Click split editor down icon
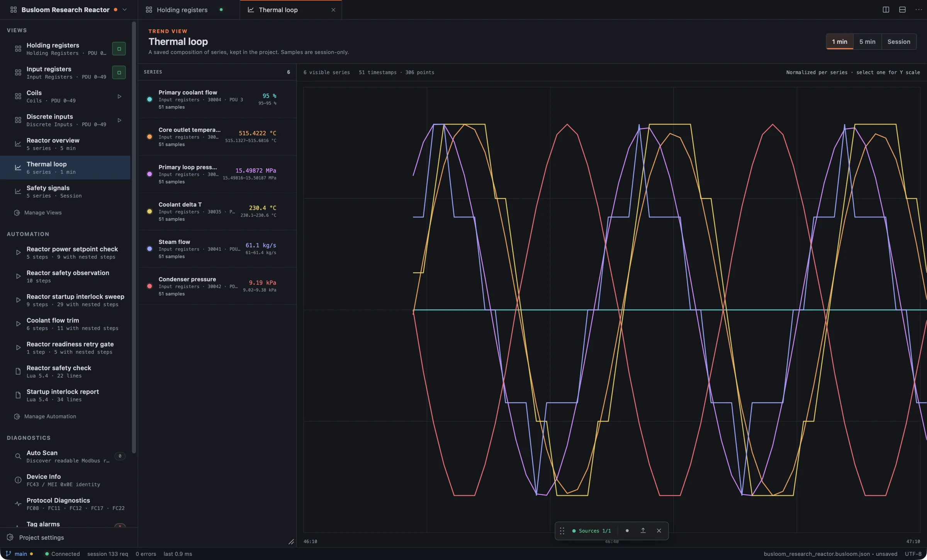The width and height of the screenshot is (927, 560). (x=902, y=10)
